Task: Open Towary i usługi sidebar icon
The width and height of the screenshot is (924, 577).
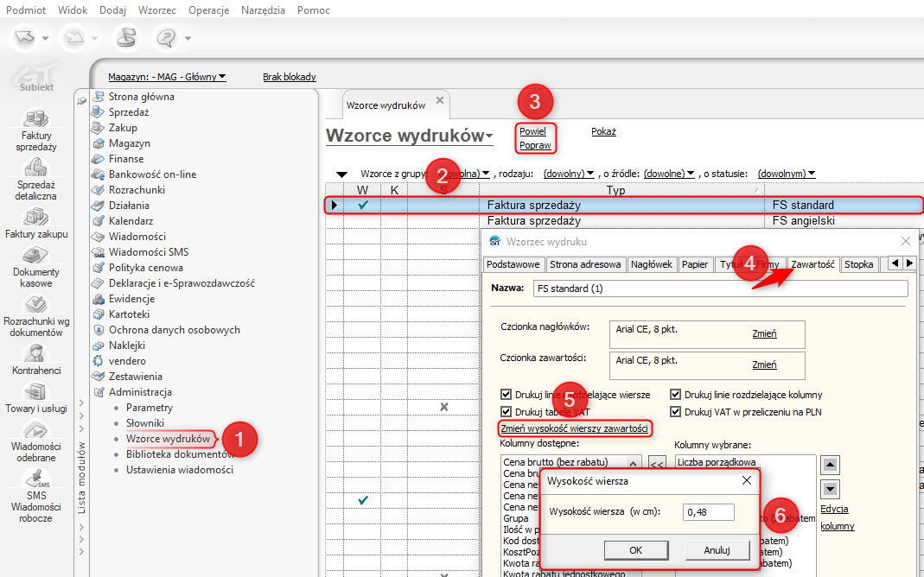Action: [x=36, y=391]
